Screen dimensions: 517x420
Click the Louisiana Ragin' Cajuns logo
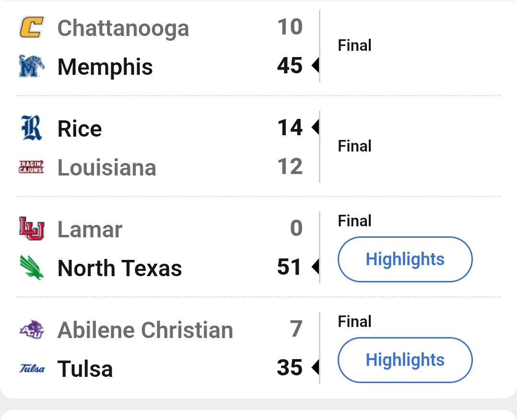tap(32, 167)
